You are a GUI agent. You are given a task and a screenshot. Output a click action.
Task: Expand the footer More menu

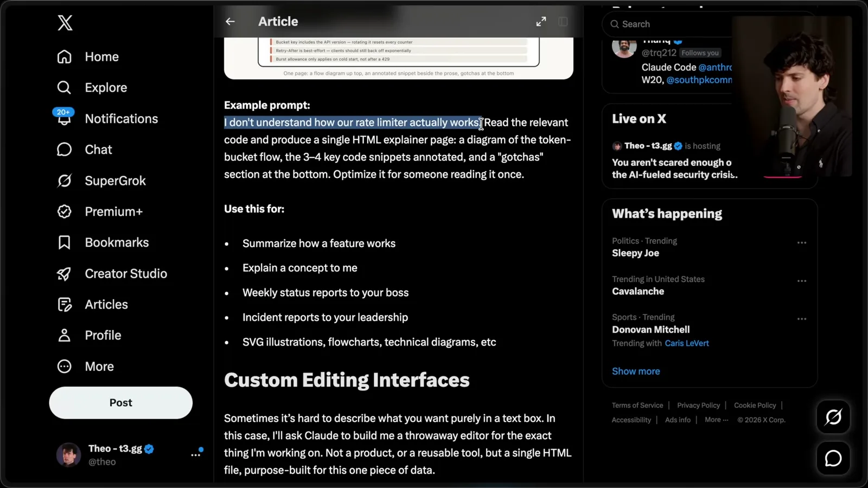click(716, 420)
